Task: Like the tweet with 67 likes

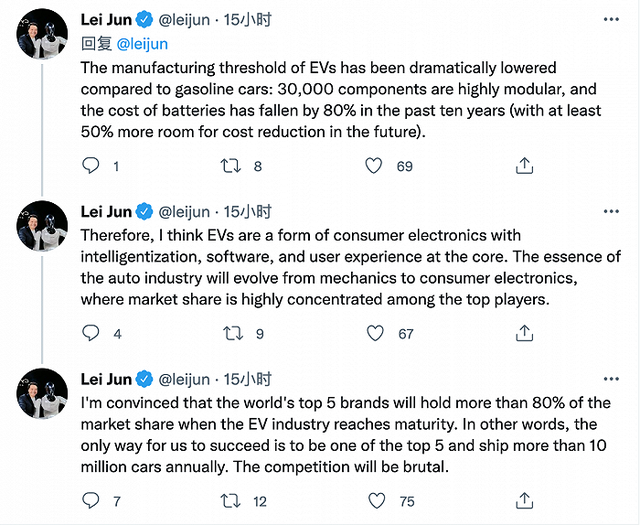Action: pos(373,333)
